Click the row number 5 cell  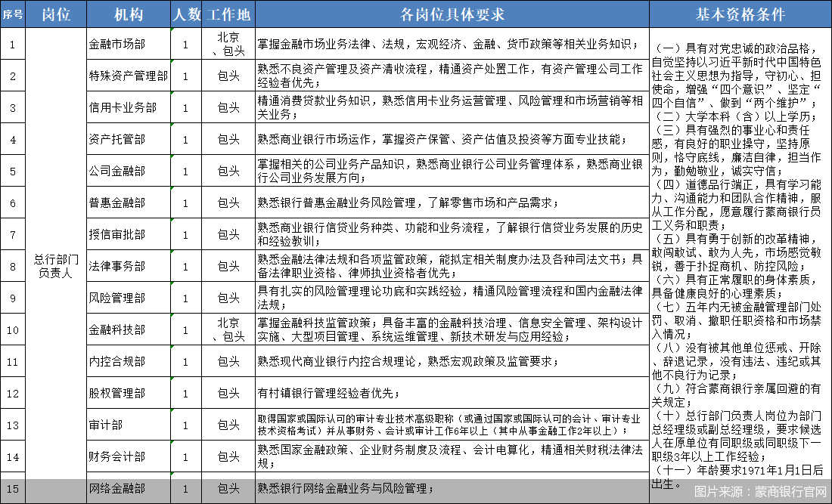pyautogui.click(x=13, y=171)
